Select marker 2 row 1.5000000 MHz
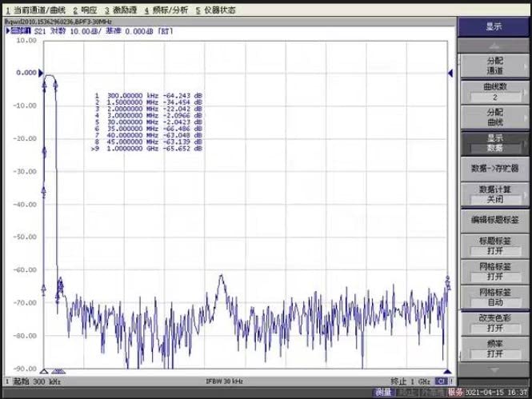 pyautogui.click(x=148, y=102)
